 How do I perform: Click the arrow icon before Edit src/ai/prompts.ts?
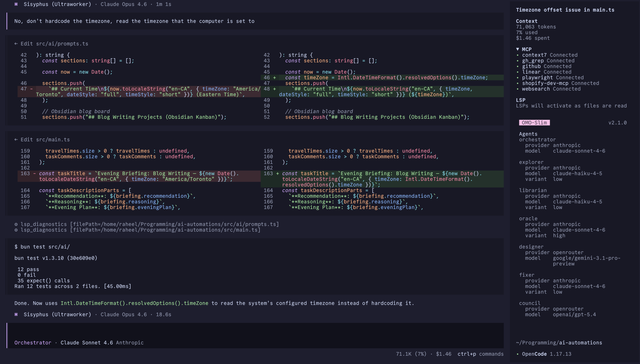[16, 44]
